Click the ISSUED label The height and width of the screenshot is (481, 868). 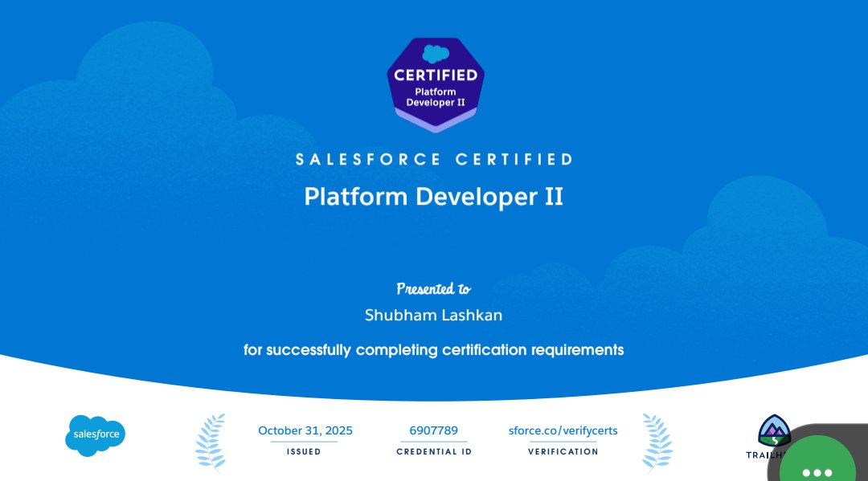click(304, 451)
